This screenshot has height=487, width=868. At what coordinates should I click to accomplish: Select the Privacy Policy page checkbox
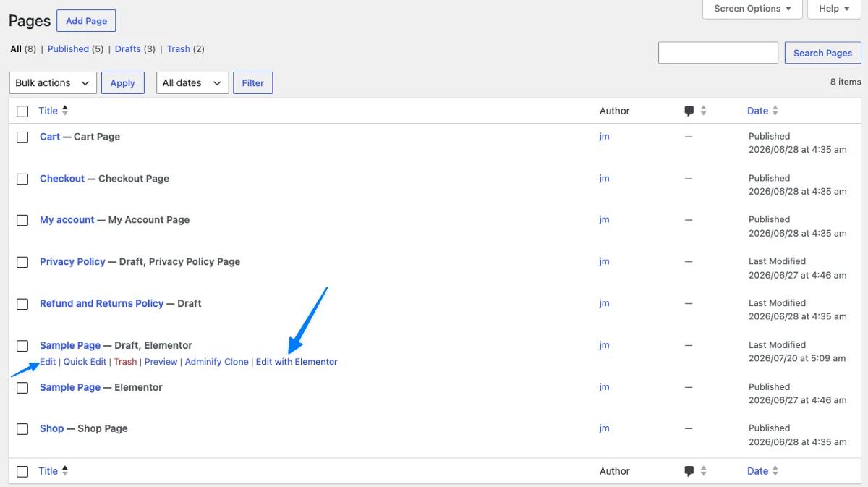pyautogui.click(x=22, y=262)
